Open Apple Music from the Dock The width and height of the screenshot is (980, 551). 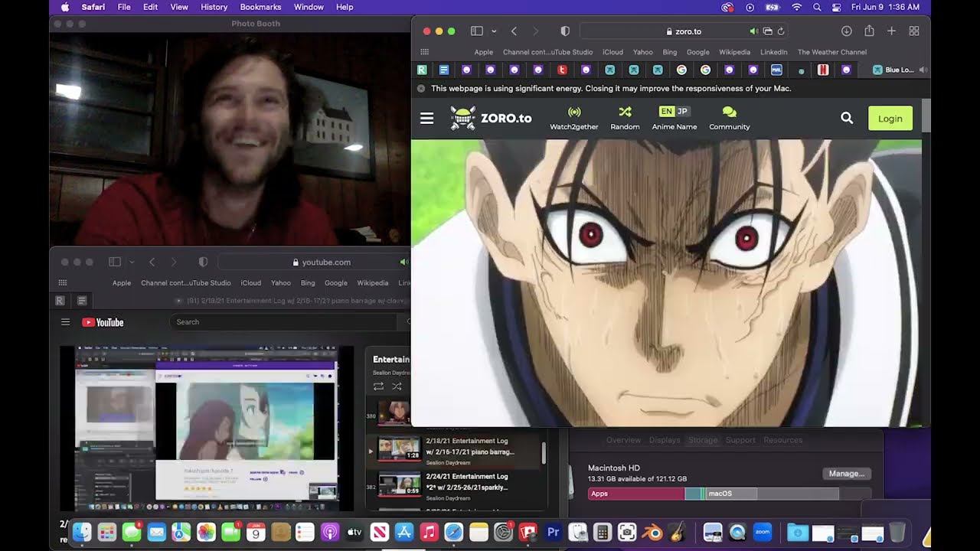click(x=429, y=532)
